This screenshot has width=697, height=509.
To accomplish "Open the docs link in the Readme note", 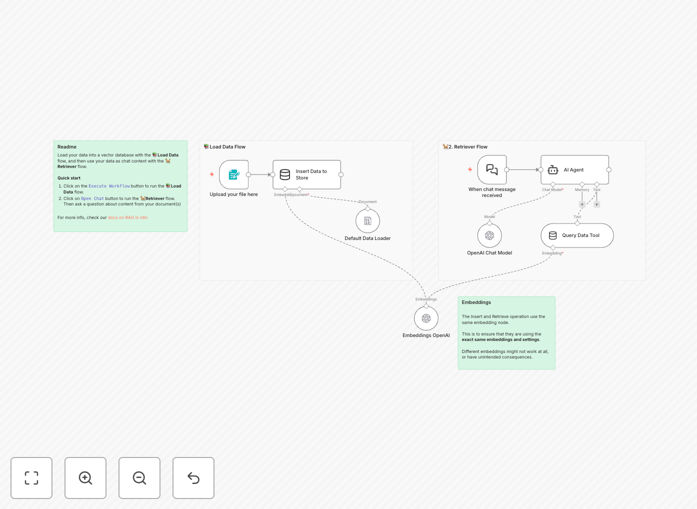I will coord(128,217).
